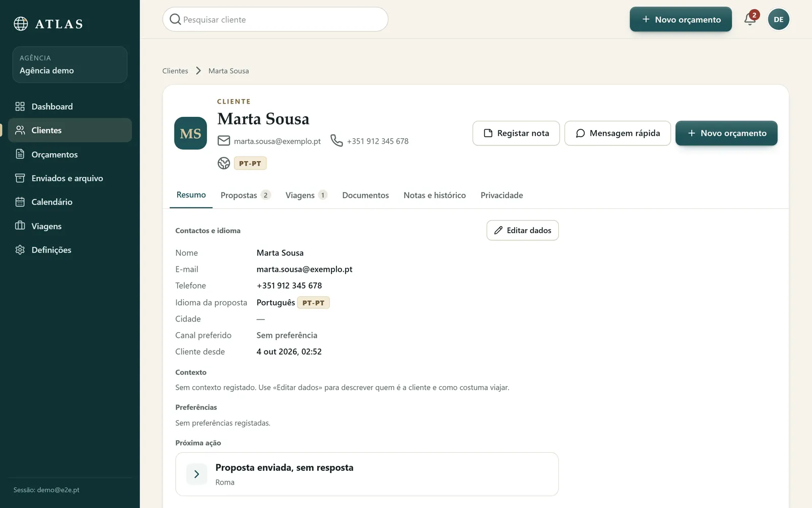This screenshot has height=508, width=812.
Task: Switch to the Privacidade tab
Action: pyautogui.click(x=502, y=196)
